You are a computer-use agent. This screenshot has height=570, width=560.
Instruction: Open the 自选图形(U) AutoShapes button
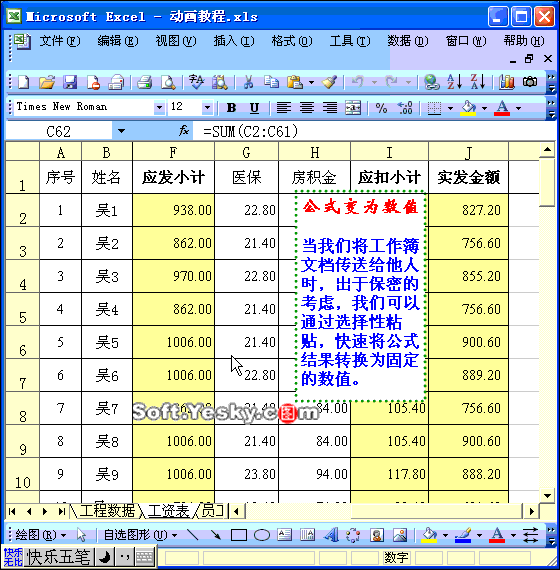pyautogui.click(x=140, y=535)
